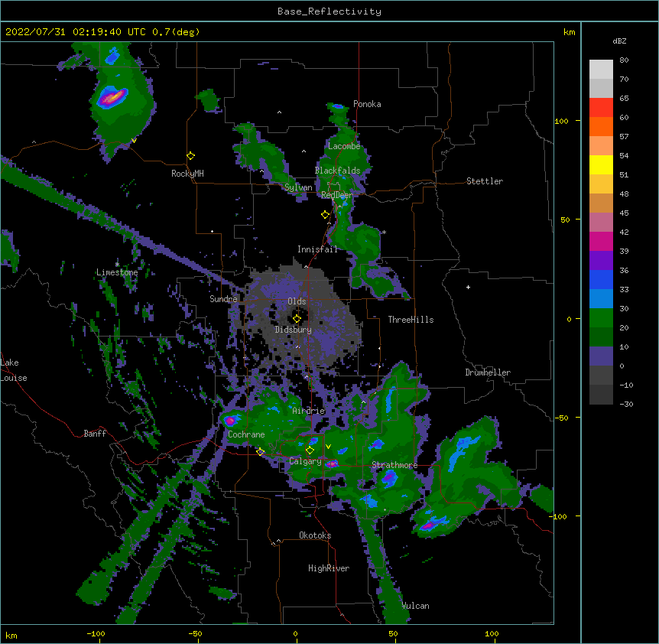Viewport: 659px width, 644px height.
Task: Click the Calgary city label
Action: [305, 461]
